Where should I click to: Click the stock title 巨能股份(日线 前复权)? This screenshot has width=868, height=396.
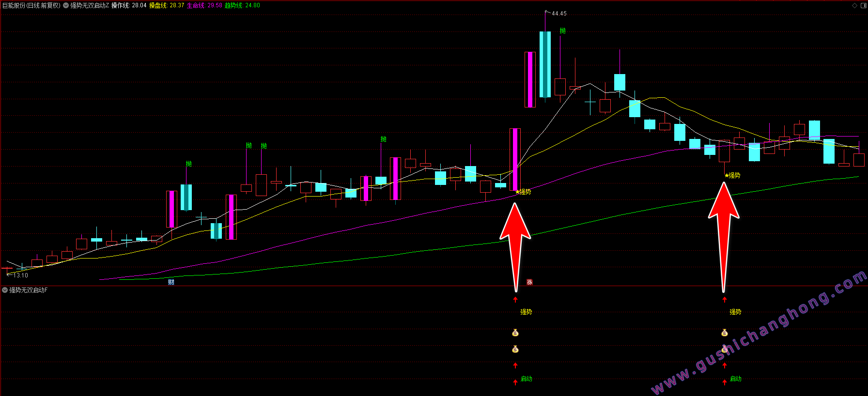(x=31, y=6)
